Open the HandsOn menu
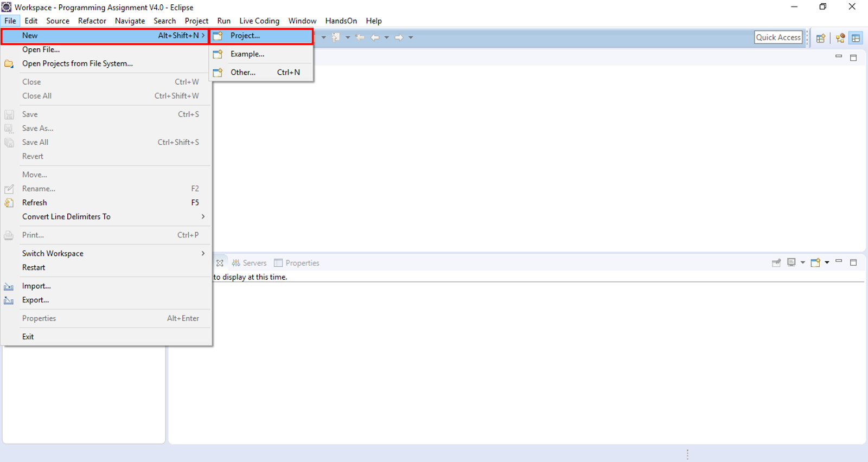868x462 pixels. (341, 21)
